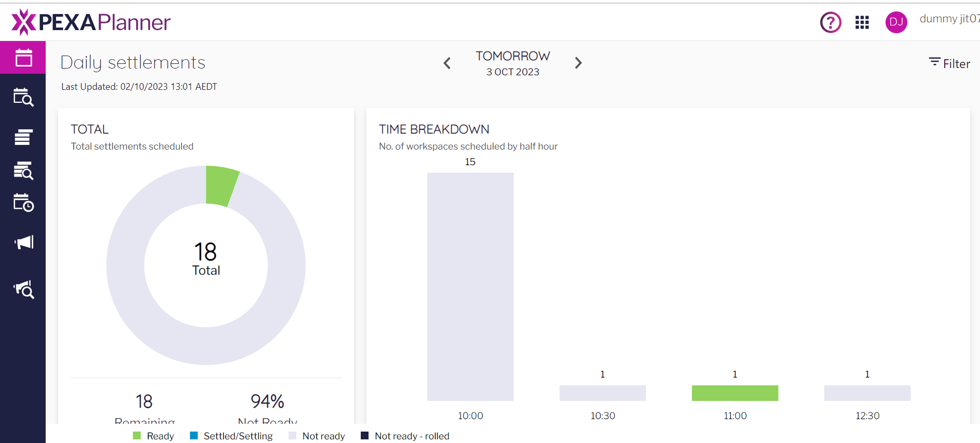The width and height of the screenshot is (980, 443).
Task: Open the stacked list sidebar icon
Action: pyautogui.click(x=23, y=137)
